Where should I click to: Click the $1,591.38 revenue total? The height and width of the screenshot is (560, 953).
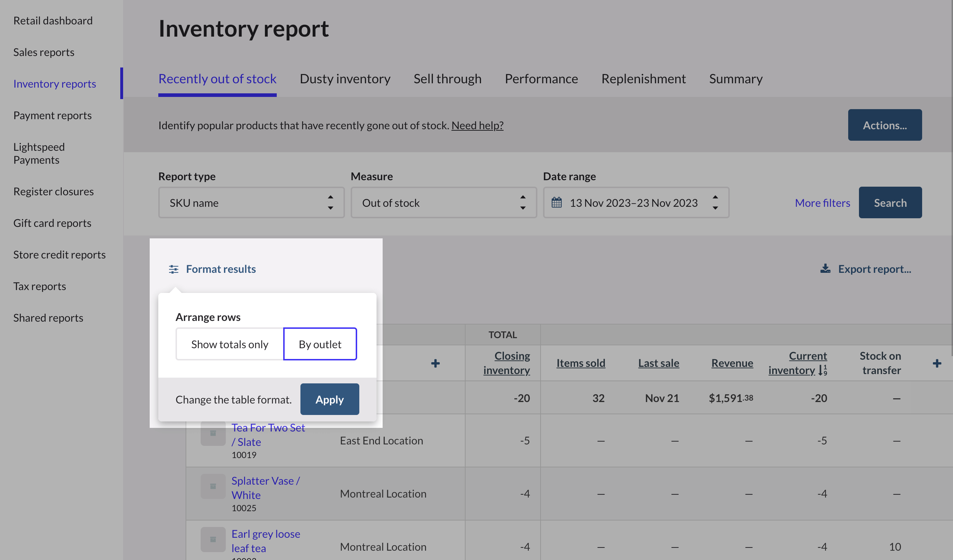(731, 398)
